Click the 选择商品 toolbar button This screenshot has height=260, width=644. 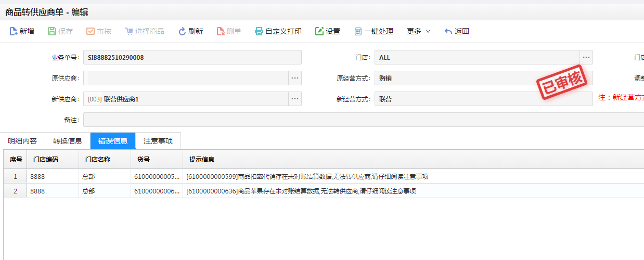(x=145, y=31)
